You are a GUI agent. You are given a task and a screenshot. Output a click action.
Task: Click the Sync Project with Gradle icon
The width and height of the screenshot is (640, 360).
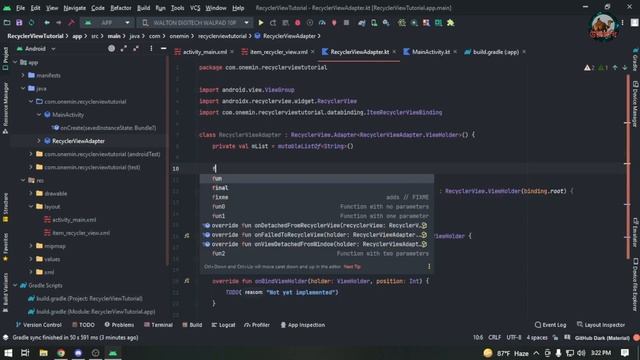click(362, 23)
